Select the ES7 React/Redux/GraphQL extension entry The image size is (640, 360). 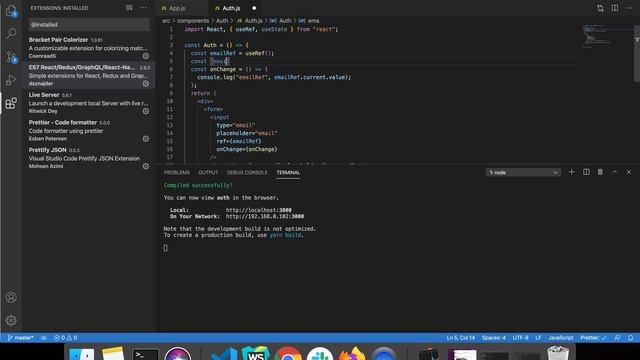(89, 75)
